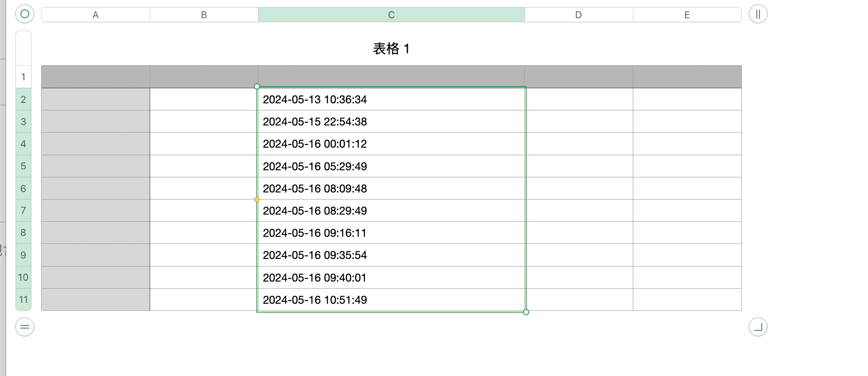The image size is (868, 376).
Task: Click the bottom-right selection handle
Action: [x=526, y=312]
